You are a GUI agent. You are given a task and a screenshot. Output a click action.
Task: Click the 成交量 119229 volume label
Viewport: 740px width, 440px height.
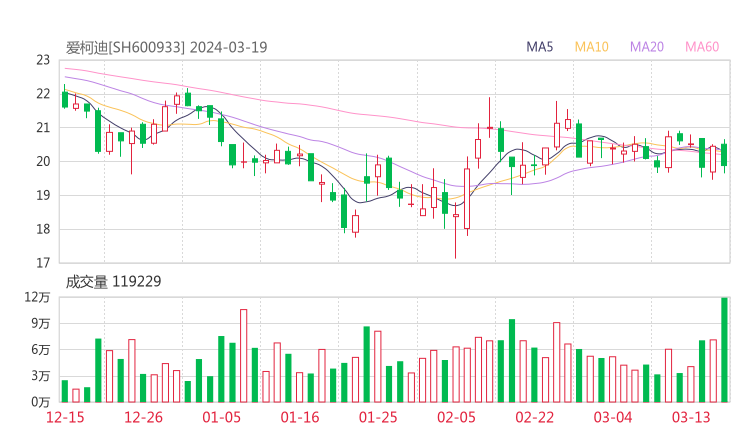pos(113,281)
